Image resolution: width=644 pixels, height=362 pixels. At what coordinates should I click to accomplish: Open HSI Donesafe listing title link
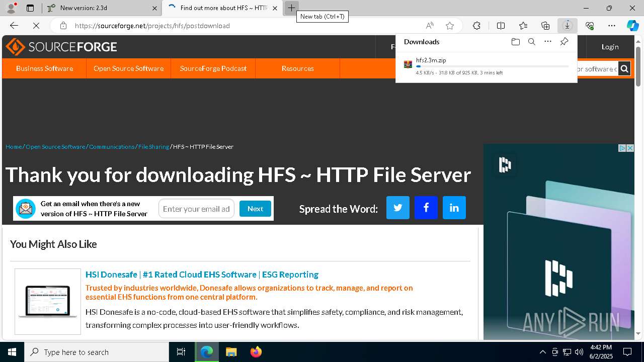pos(202,275)
